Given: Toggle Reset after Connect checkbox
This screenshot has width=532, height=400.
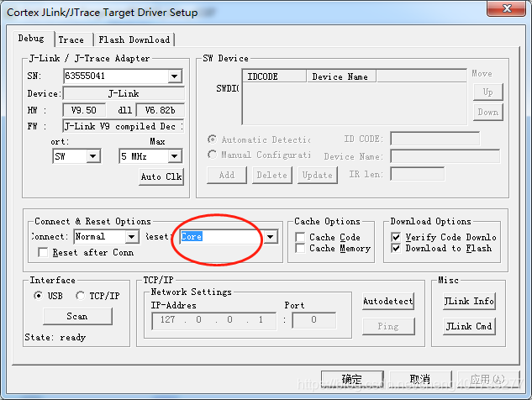Looking at the screenshot, I should tap(43, 252).
